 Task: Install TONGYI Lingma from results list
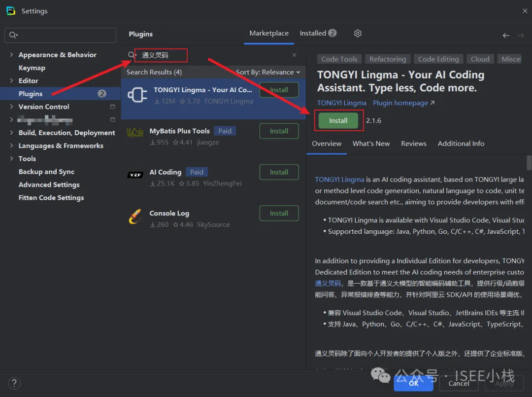(279, 90)
